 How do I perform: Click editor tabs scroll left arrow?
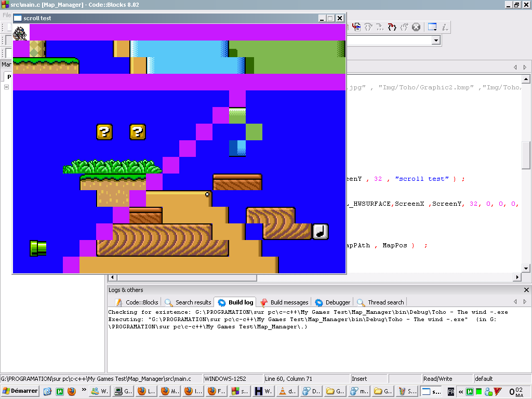tap(515, 67)
